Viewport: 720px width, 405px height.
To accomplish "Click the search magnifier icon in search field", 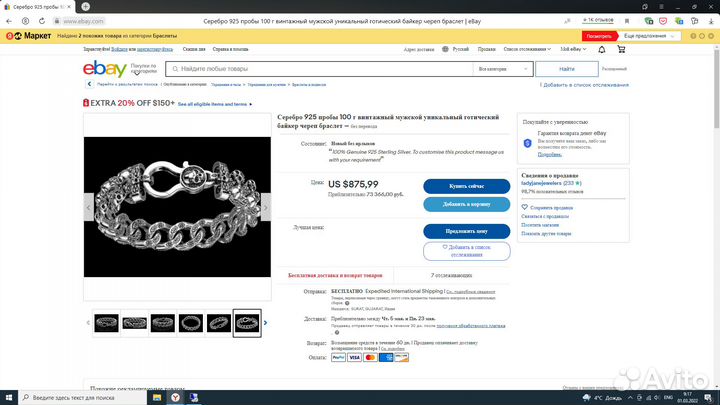I will click(174, 69).
